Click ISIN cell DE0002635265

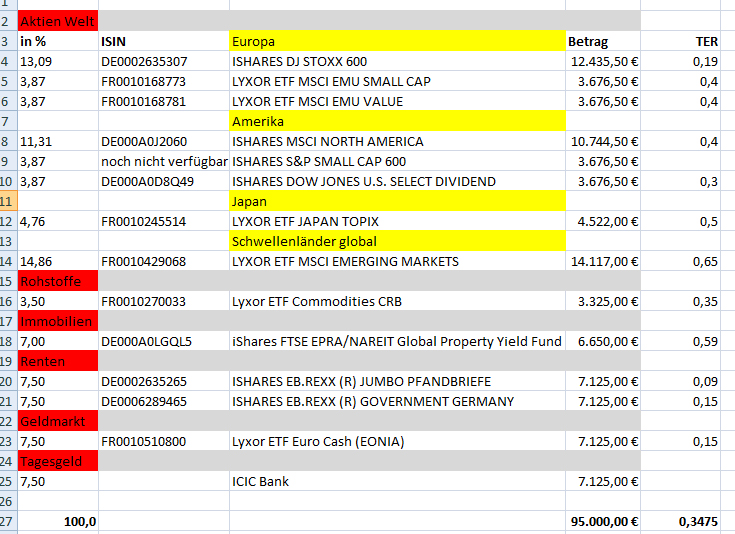click(x=164, y=382)
